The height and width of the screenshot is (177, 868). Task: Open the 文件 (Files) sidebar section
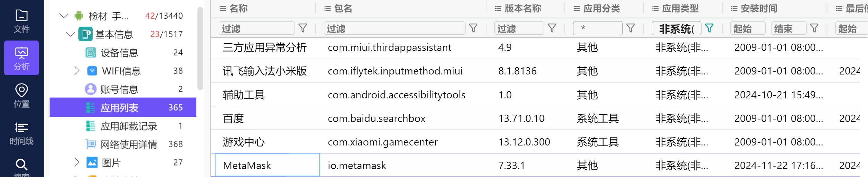point(22,21)
